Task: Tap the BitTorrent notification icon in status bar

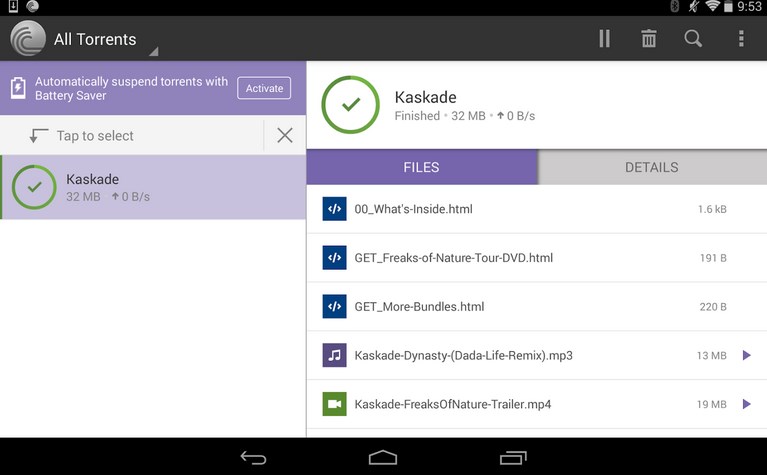Action: (33, 6)
